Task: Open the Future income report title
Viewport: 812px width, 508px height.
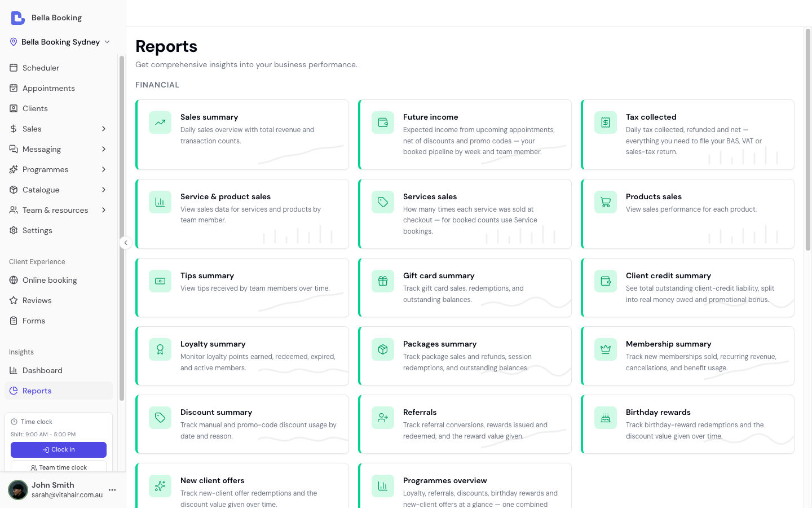Action: pos(431,117)
